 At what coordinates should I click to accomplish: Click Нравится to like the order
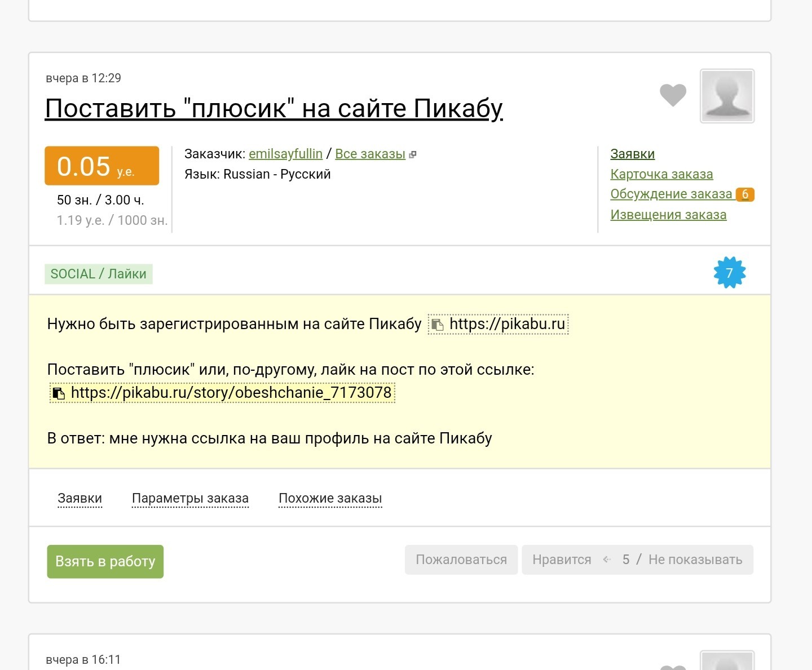(x=562, y=560)
